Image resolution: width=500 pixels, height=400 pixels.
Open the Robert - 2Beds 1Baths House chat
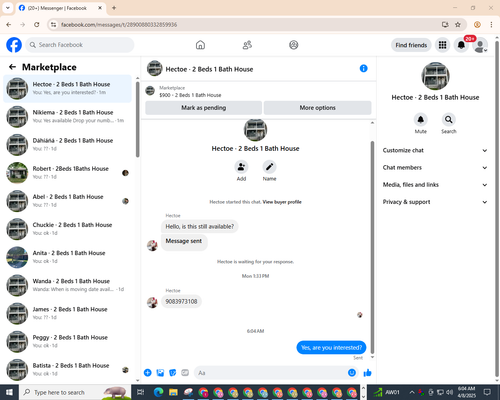(67, 173)
